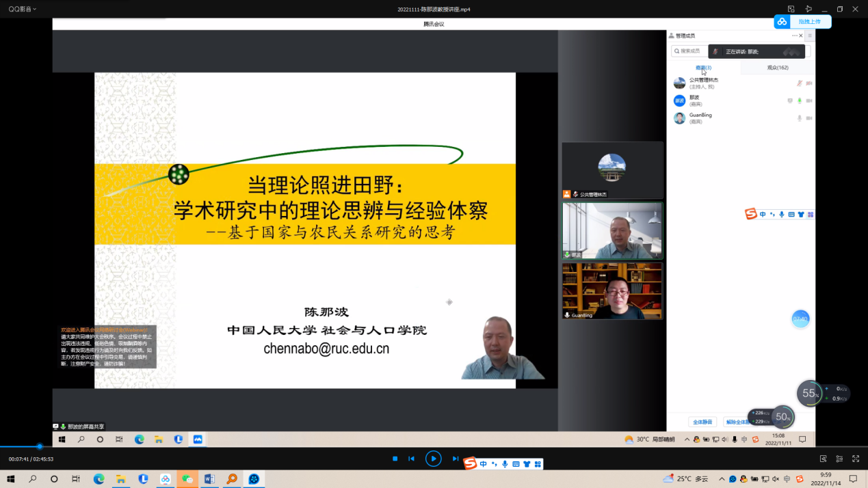
Task: Select the 嘉宾(3) tab in members panel
Action: [x=703, y=68]
